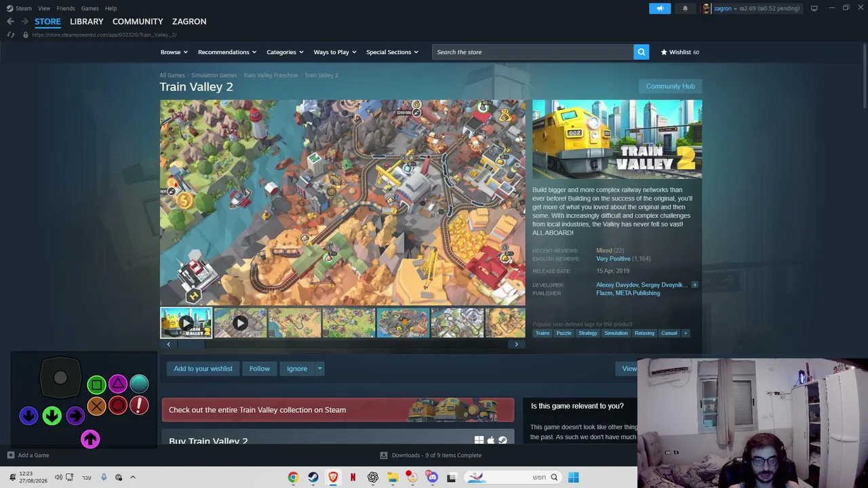Viewport: 868px width, 488px height.
Task: Open File Explorer from the taskbar
Action: tap(393, 477)
